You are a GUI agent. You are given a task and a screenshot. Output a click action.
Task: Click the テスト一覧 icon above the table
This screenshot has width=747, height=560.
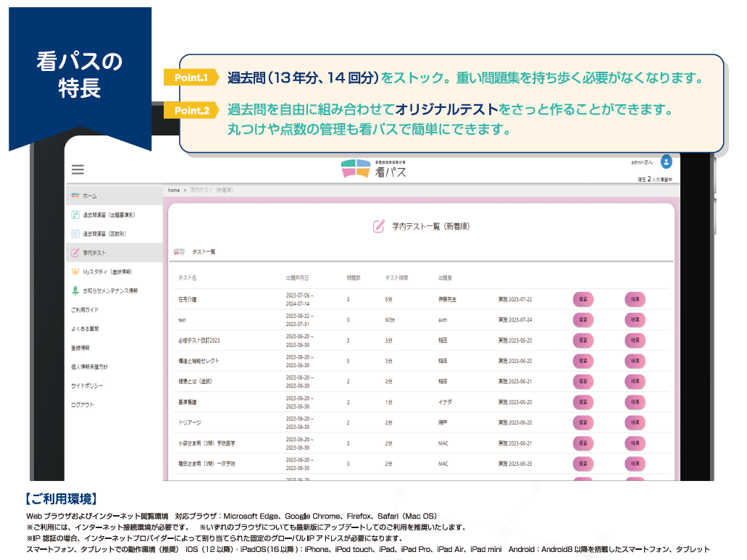tap(179, 251)
